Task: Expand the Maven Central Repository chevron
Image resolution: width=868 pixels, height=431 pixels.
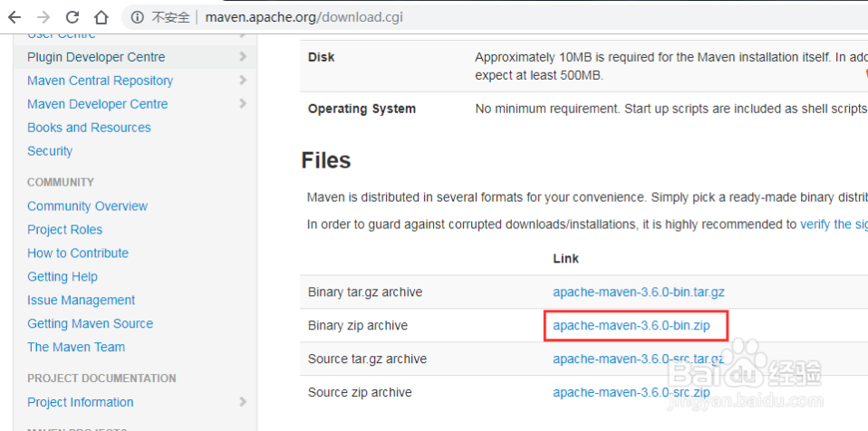Action: point(243,81)
